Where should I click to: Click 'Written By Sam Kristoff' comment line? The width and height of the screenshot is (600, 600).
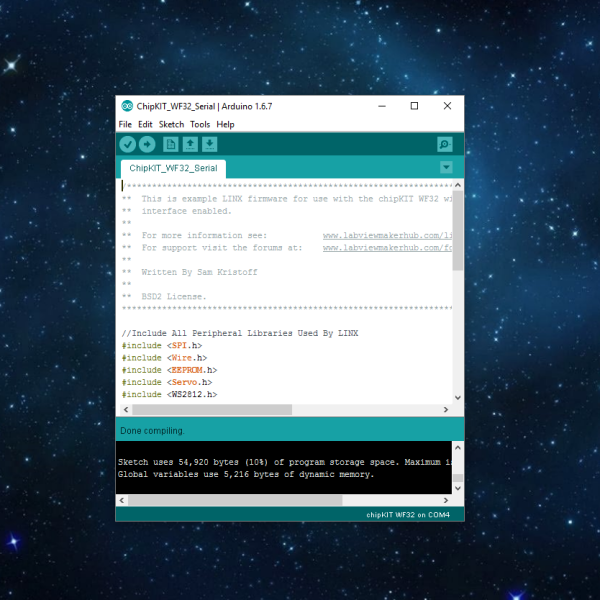[189, 272]
